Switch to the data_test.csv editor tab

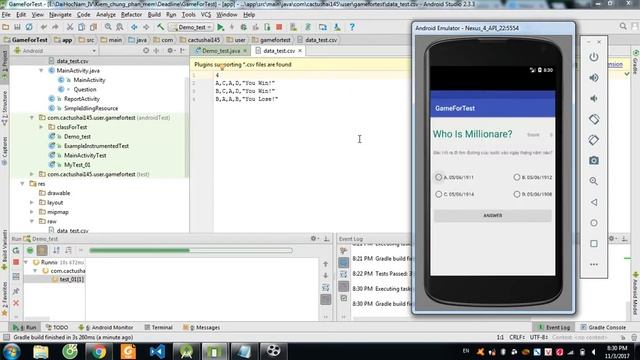(278, 51)
